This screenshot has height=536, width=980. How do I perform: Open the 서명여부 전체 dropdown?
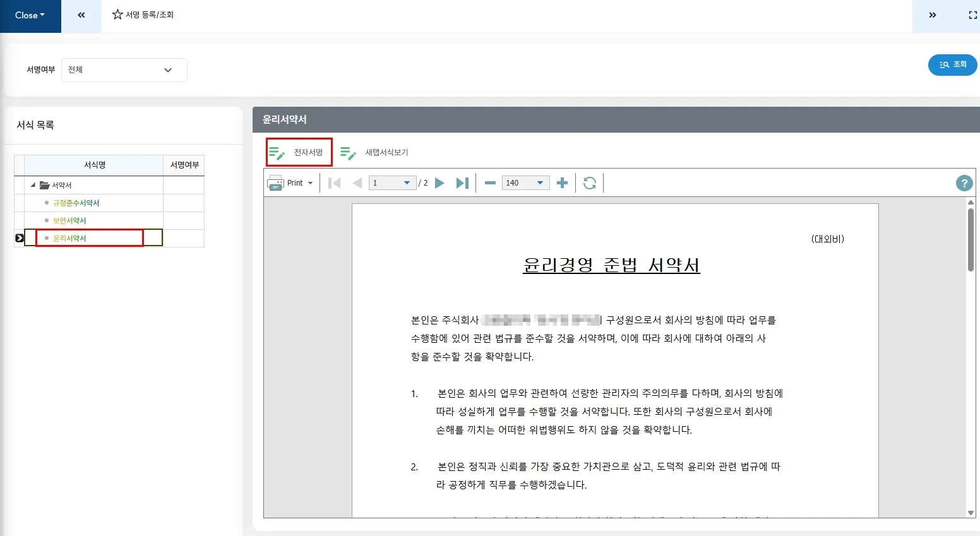point(124,70)
